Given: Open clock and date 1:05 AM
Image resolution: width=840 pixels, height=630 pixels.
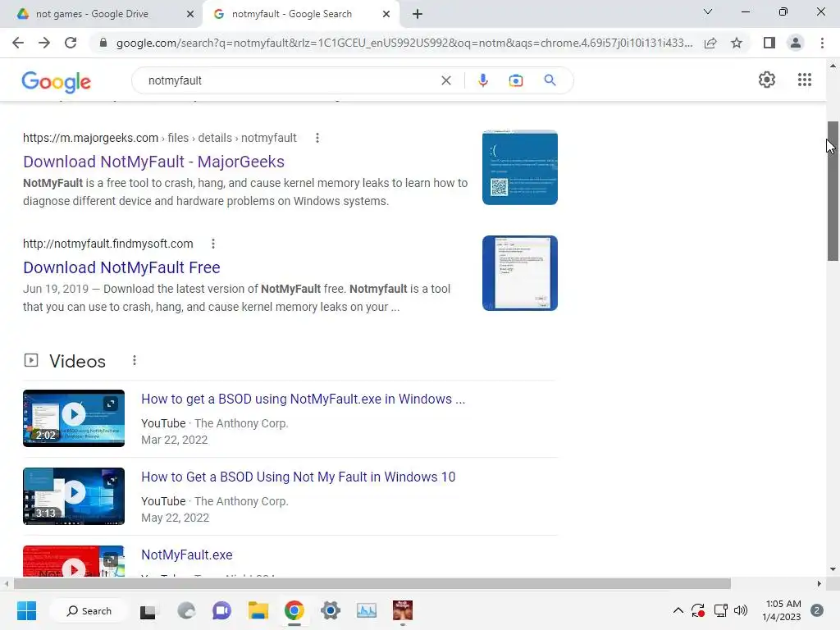Looking at the screenshot, I should coord(782,610).
